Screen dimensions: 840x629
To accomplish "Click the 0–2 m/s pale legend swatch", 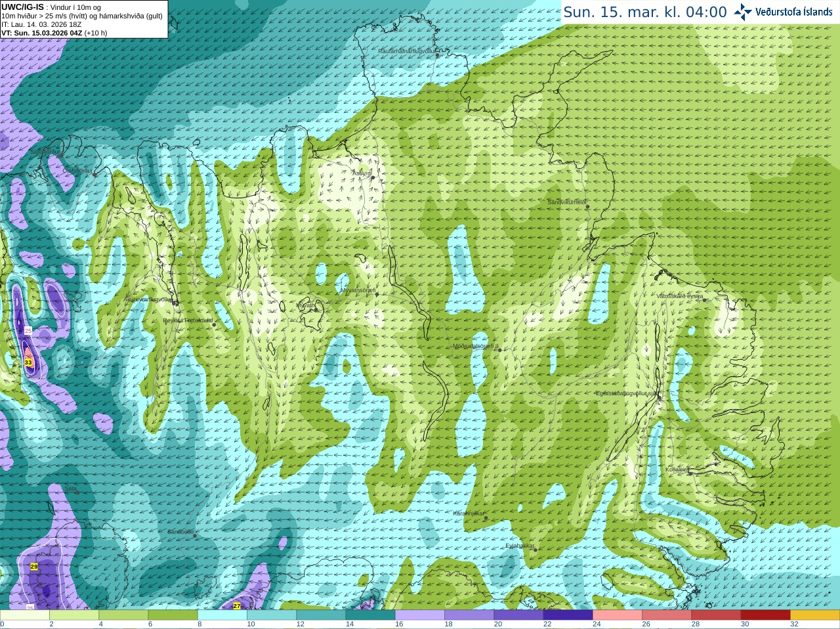I will pyautogui.click(x=25, y=615).
